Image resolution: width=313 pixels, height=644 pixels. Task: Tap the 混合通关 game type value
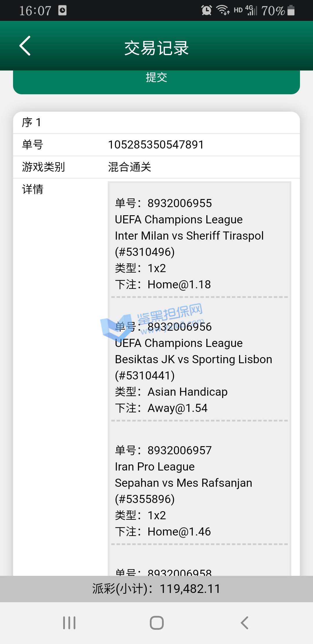[x=130, y=167]
